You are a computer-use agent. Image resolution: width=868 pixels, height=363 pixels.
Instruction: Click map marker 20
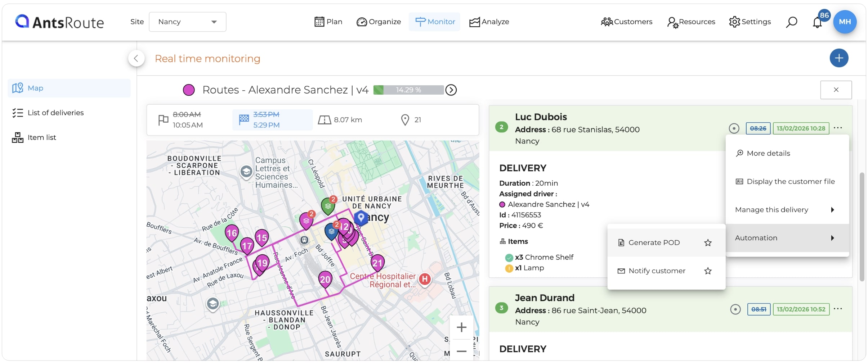coord(325,280)
